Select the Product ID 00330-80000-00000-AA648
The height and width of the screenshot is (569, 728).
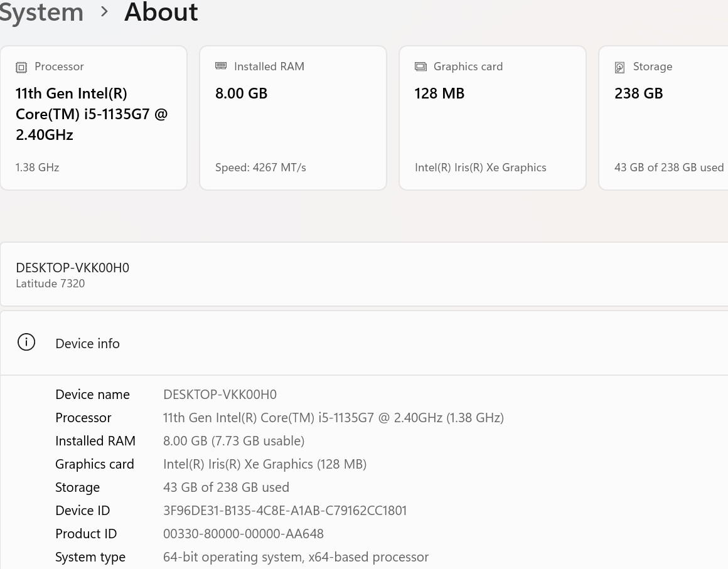pyautogui.click(x=244, y=534)
